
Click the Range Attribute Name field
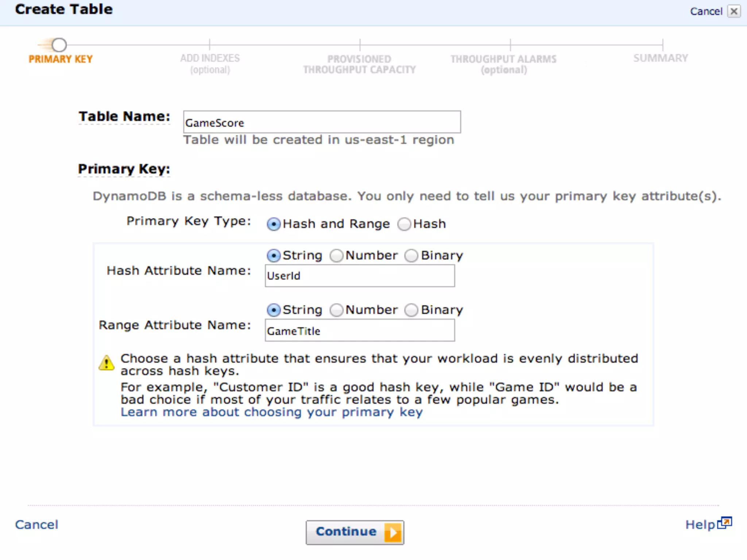[360, 331]
